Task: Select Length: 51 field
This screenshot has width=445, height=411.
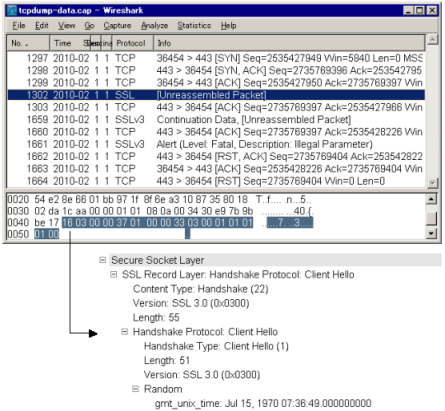Action: 167,361
